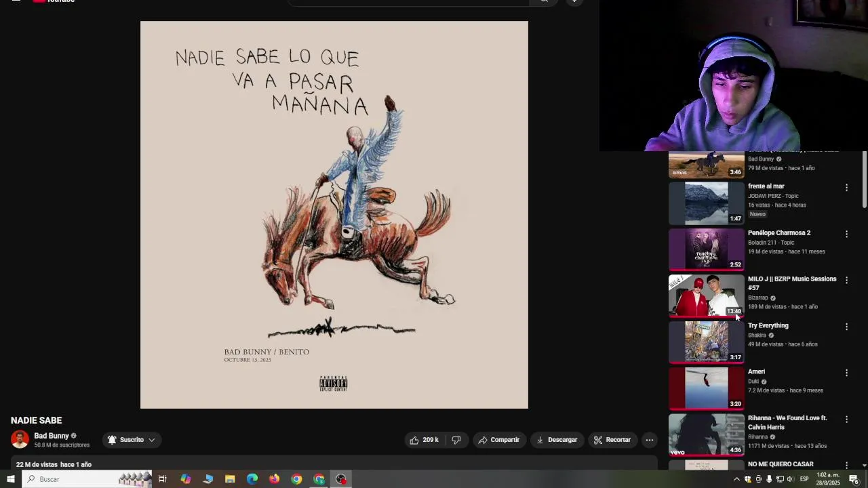Open Firefox from the taskbar
This screenshot has width=868, height=488.
274,479
